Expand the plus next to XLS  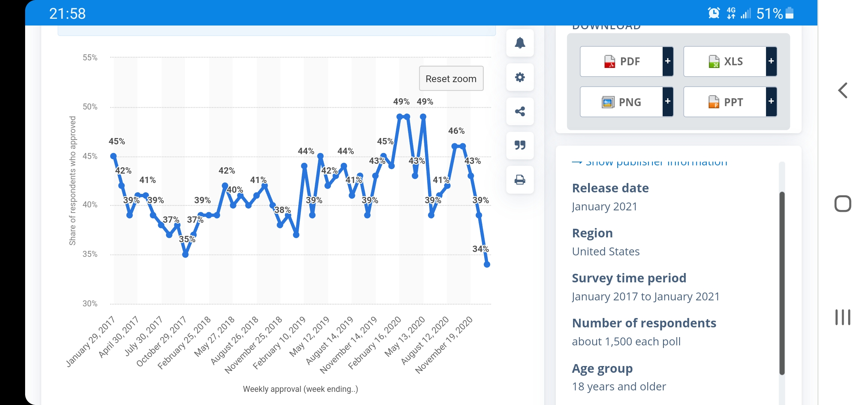pos(771,61)
